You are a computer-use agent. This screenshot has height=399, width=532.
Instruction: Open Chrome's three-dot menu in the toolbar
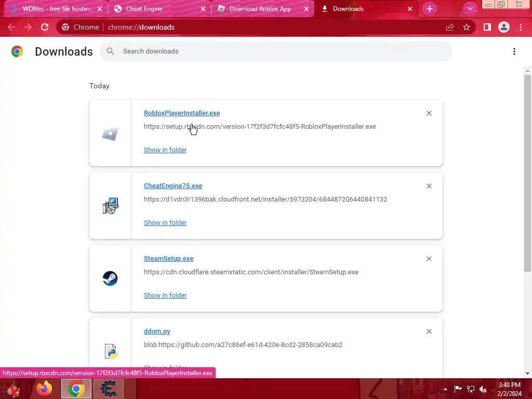[x=521, y=27]
